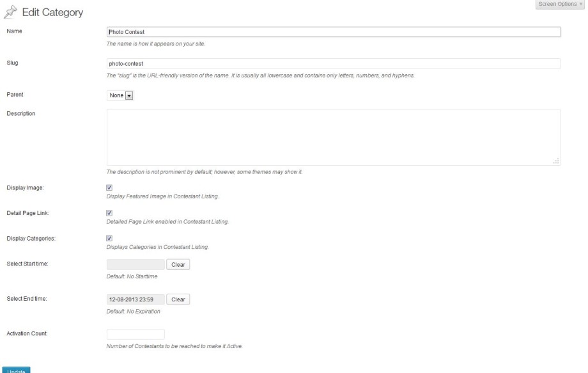588x373 pixels.
Task: Click the Select Start time field
Action: tap(135, 264)
